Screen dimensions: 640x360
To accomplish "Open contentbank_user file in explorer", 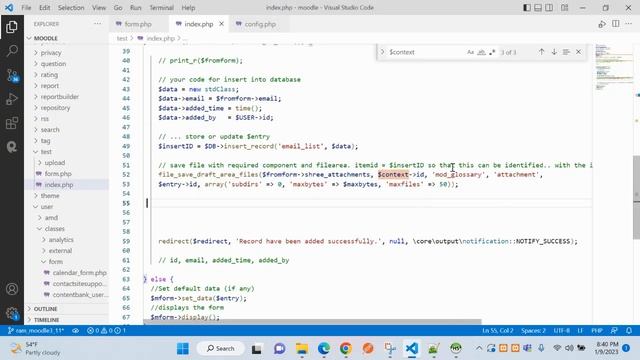I will coord(80,295).
